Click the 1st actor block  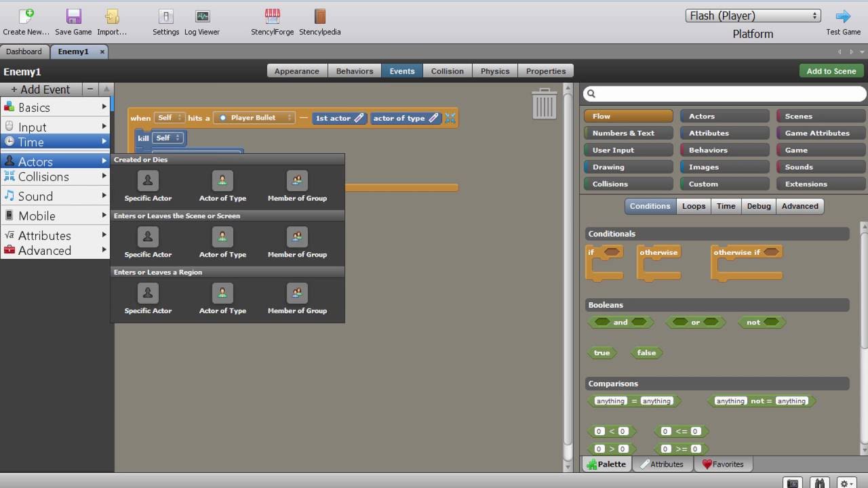coord(340,118)
